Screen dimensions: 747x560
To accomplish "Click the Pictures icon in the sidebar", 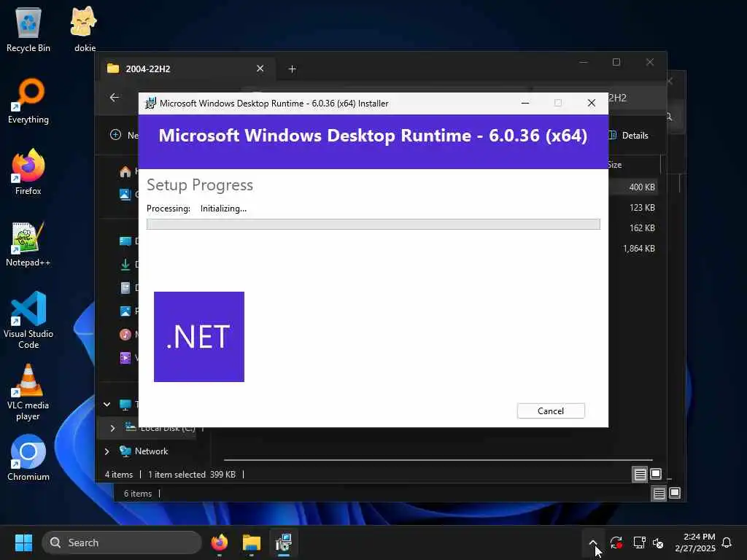I will pos(125,311).
